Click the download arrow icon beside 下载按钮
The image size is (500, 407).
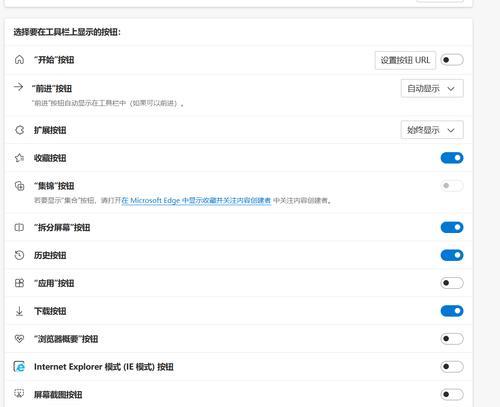click(19, 311)
